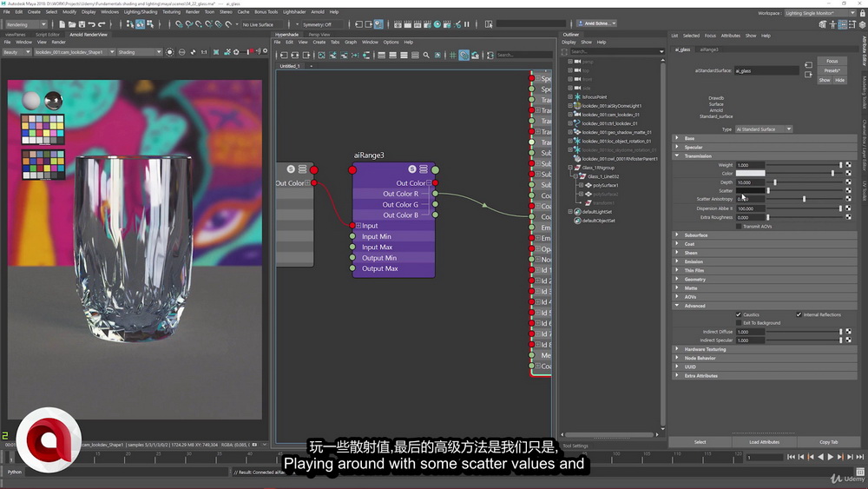868x489 pixels.
Task: Open the Lighting/Shading menu
Action: 140,11
